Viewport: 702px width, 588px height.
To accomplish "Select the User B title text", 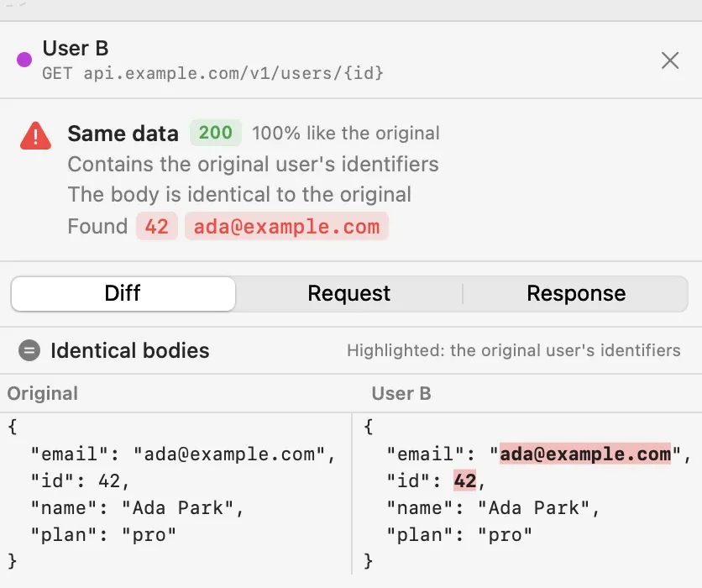I will pyautogui.click(x=76, y=48).
